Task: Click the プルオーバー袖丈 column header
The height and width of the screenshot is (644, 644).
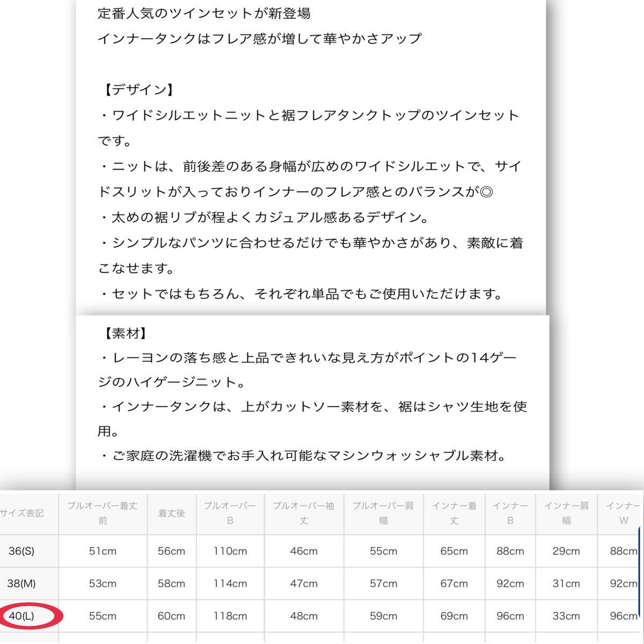Action: tap(304, 513)
